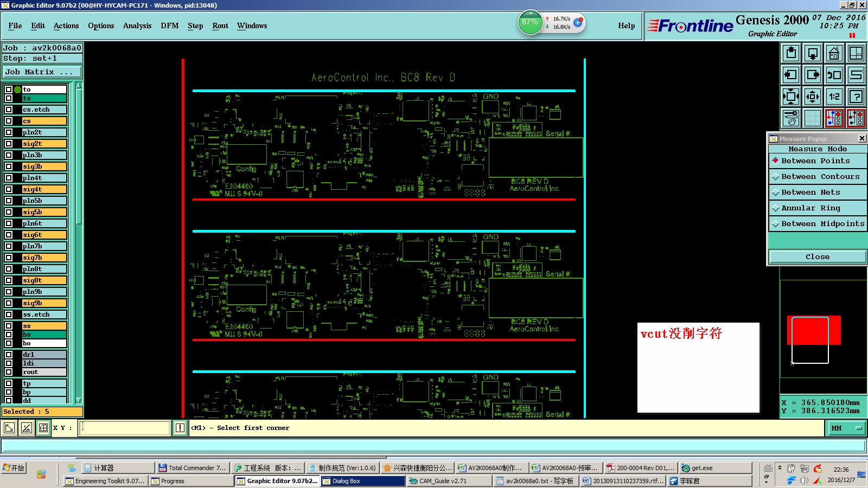Screen dimensions: 868x488
Task: Toggle visibility checkbox for layer drl
Action: click(9, 355)
